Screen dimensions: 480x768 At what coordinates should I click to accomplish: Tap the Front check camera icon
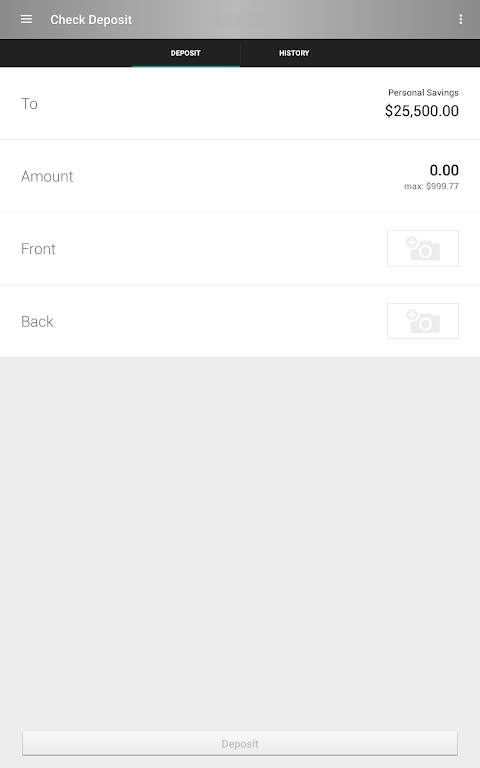coord(423,248)
